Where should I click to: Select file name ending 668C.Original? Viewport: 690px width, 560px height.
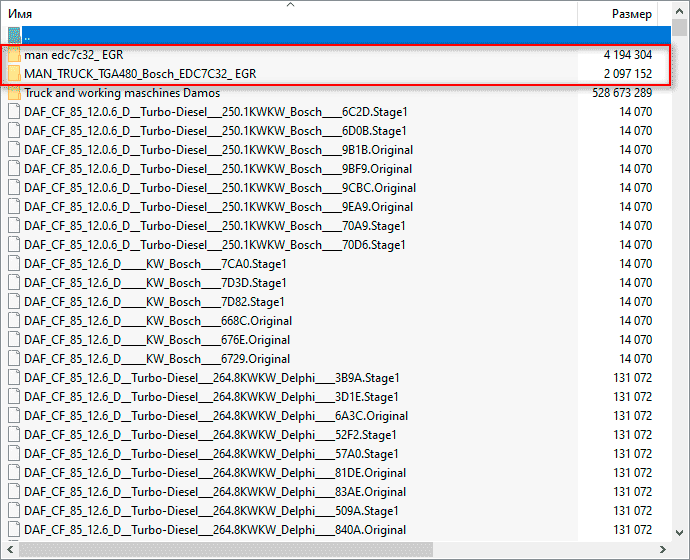pos(158,321)
